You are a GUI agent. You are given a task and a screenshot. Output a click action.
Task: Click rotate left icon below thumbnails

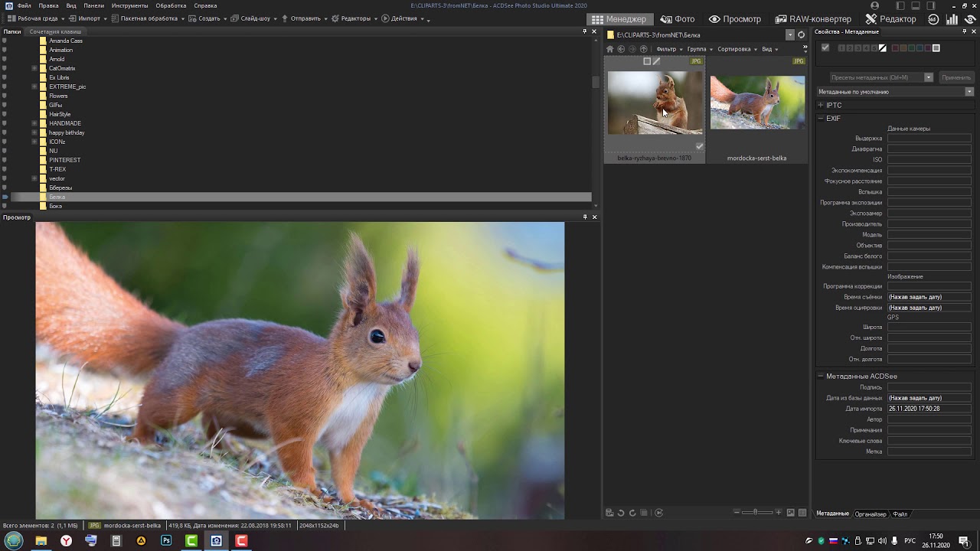(x=621, y=513)
